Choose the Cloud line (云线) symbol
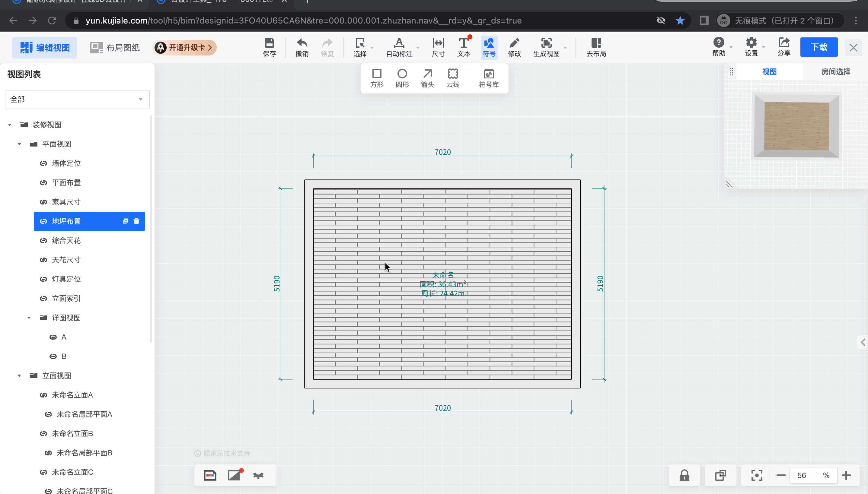 pyautogui.click(x=452, y=78)
